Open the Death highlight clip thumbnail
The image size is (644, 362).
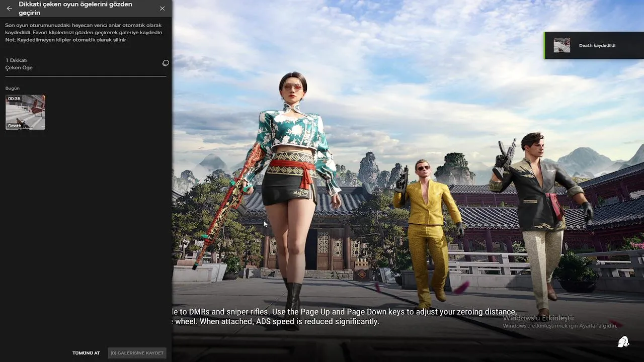(x=25, y=112)
